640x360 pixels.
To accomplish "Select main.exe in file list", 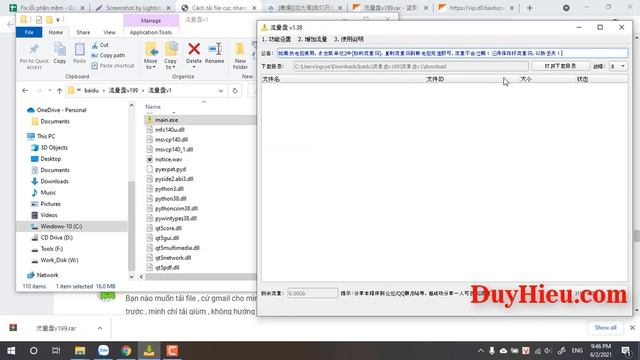I will (166, 120).
